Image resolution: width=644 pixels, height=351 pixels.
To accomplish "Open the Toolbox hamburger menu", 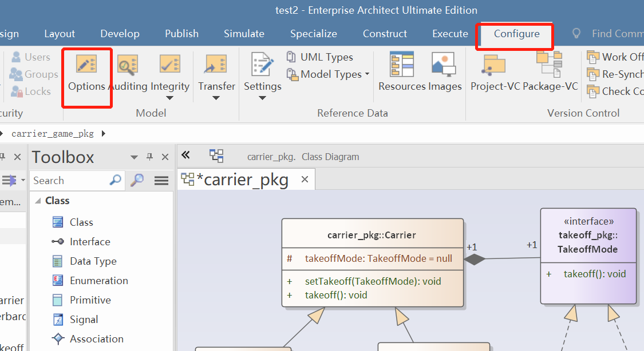I will pos(161,181).
